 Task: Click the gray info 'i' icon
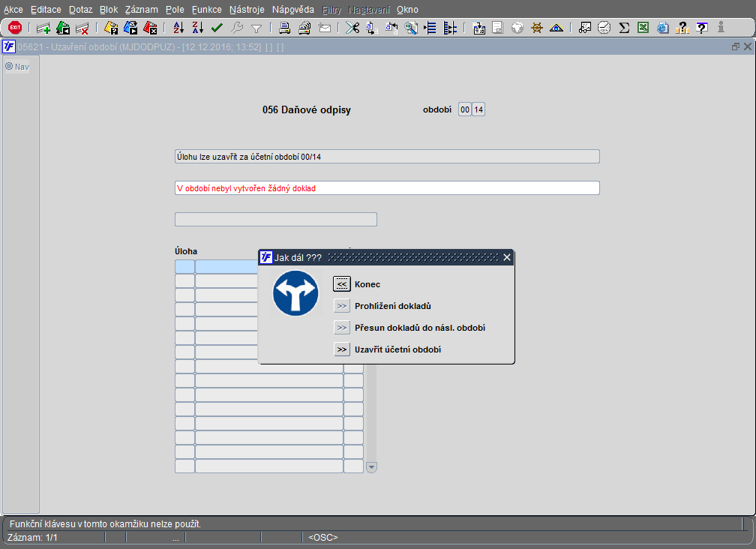pyautogui.click(x=721, y=27)
